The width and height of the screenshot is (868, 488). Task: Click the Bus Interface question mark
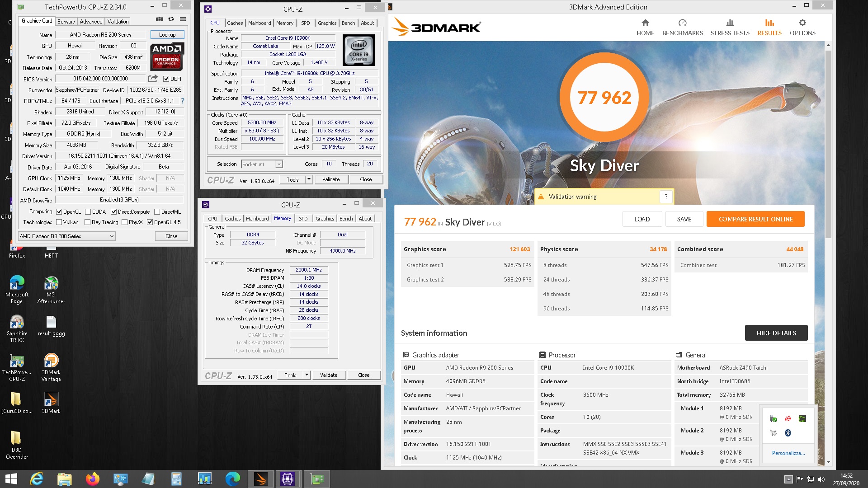[x=183, y=101]
